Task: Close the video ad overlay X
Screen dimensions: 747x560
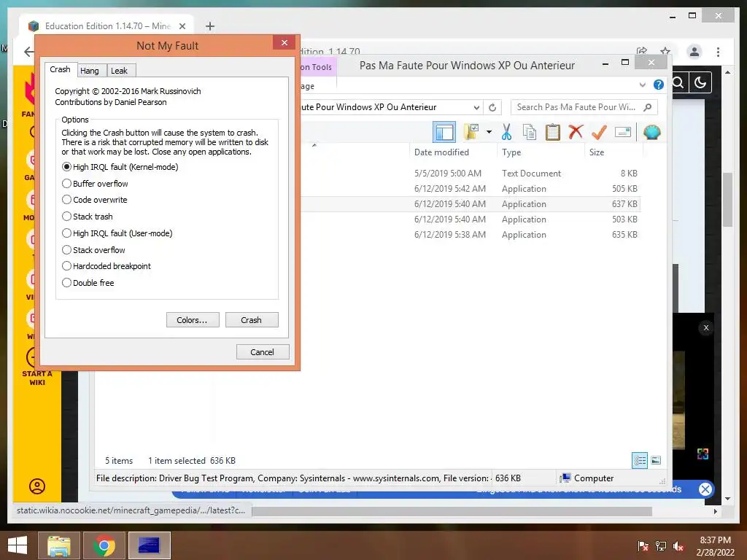Action: click(x=706, y=327)
